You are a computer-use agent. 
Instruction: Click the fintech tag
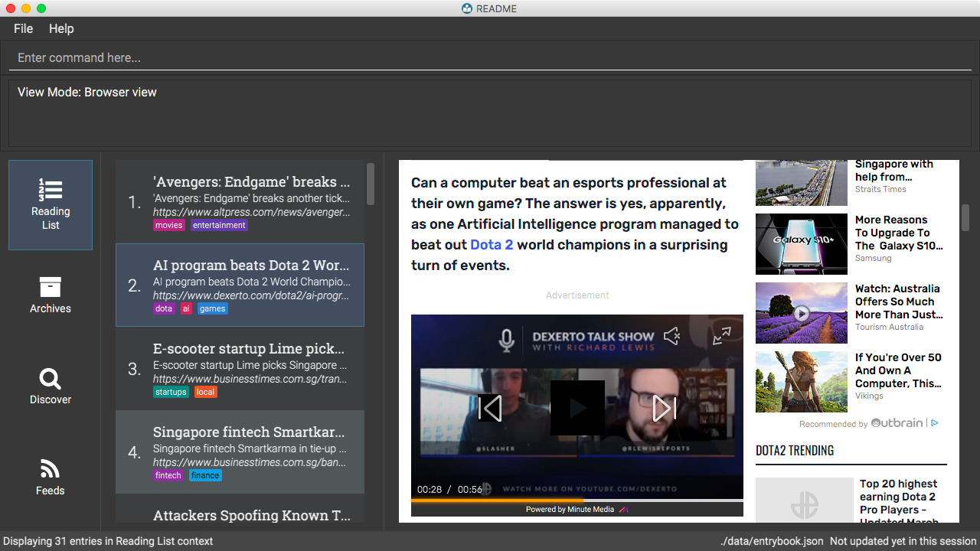pyautogui.click(x=168, y=475)
